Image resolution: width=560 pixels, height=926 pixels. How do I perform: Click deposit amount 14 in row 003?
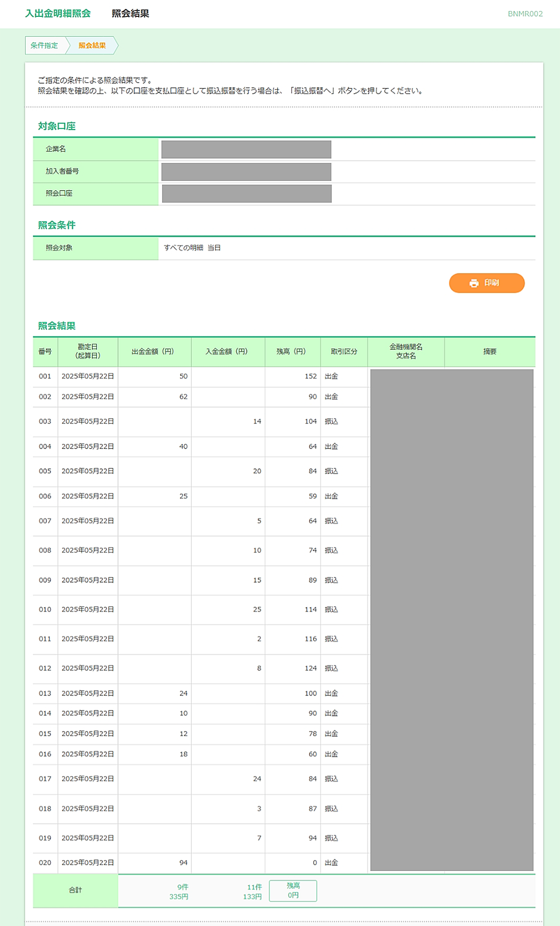257,422
